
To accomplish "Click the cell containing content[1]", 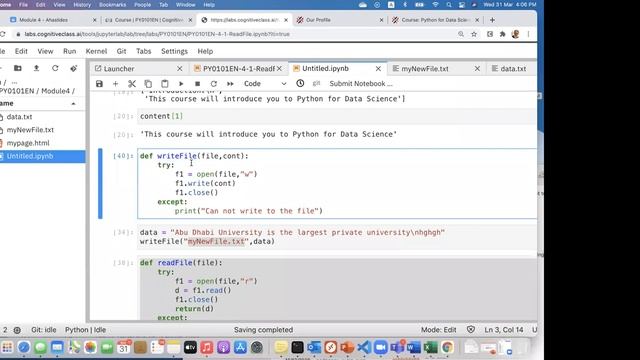I will (337, 116).
